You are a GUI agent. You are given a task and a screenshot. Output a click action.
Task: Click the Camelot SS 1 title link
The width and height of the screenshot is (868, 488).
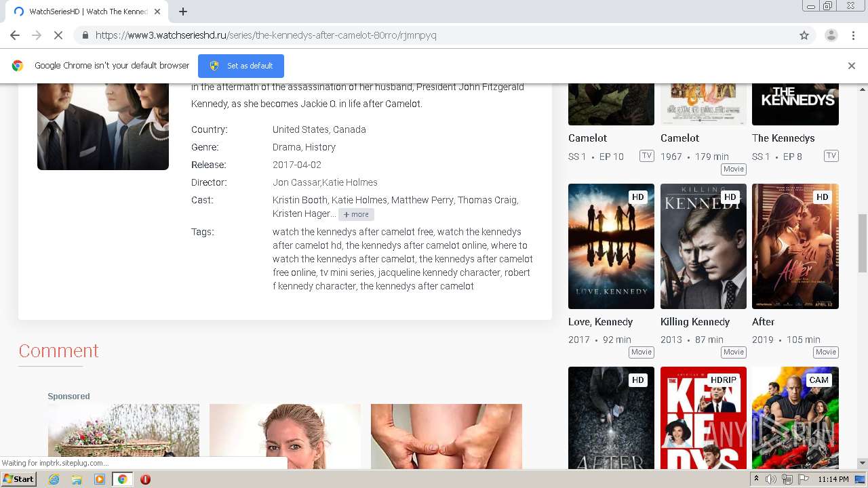[x=588, y=138]
